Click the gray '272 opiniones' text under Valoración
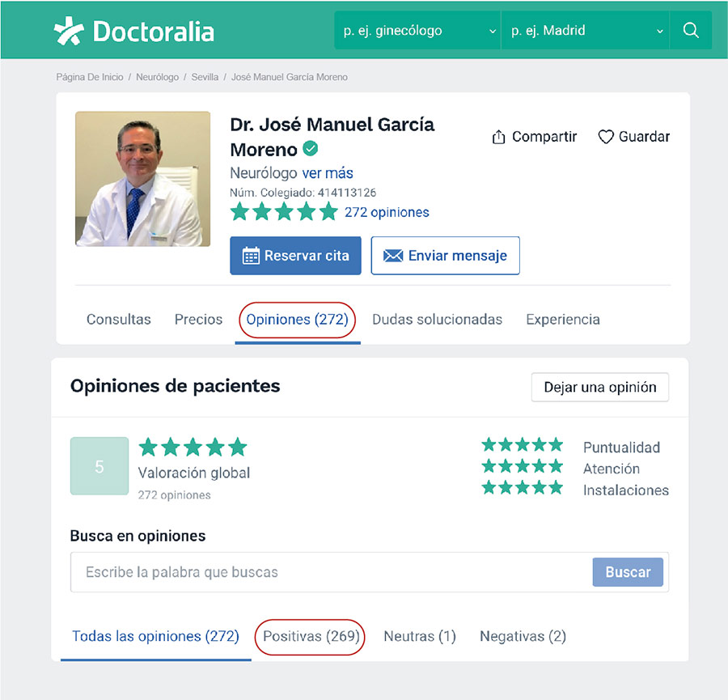 [174, 495]
